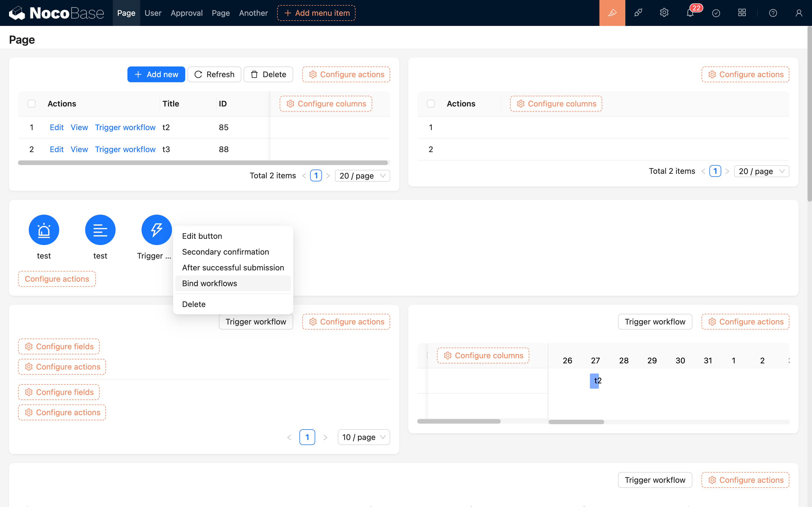This screenshot has width=812, height=507.
Task: Click the help question mark icon
Action: (773, 13)
